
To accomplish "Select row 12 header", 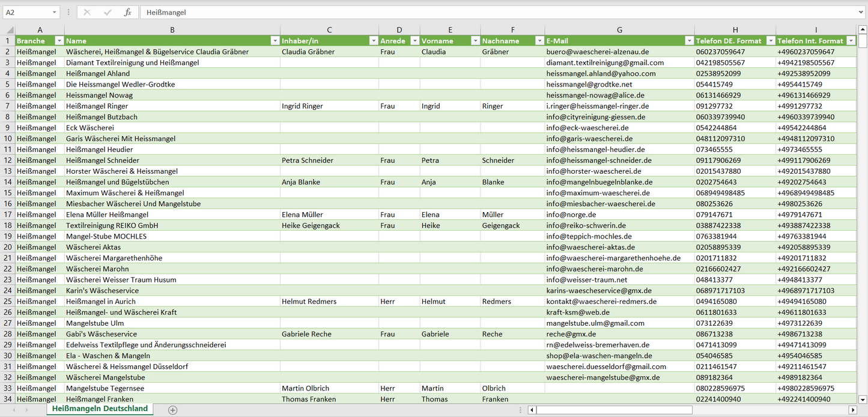I will click(8, 160).
